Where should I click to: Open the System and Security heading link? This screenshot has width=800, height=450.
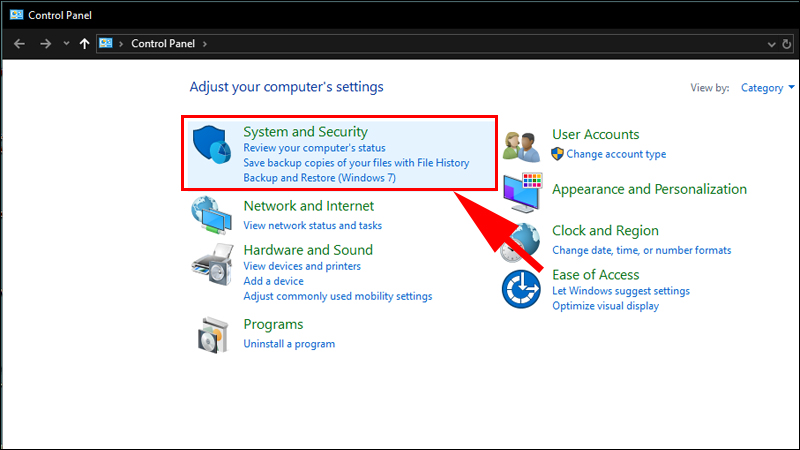click(305, 132)
